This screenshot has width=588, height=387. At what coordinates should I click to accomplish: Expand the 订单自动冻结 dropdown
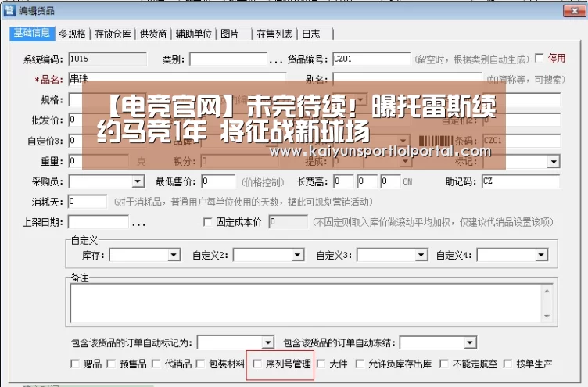point(469,342)
